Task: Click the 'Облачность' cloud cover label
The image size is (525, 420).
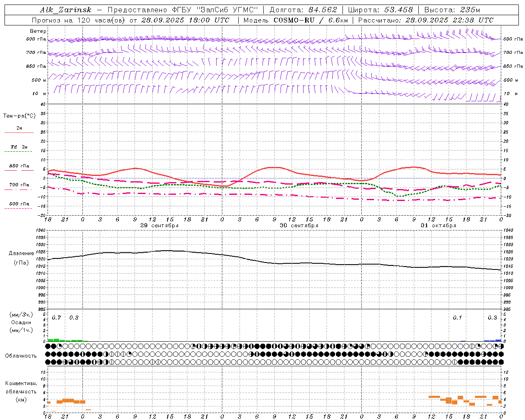Action: (x=21, y=356)
